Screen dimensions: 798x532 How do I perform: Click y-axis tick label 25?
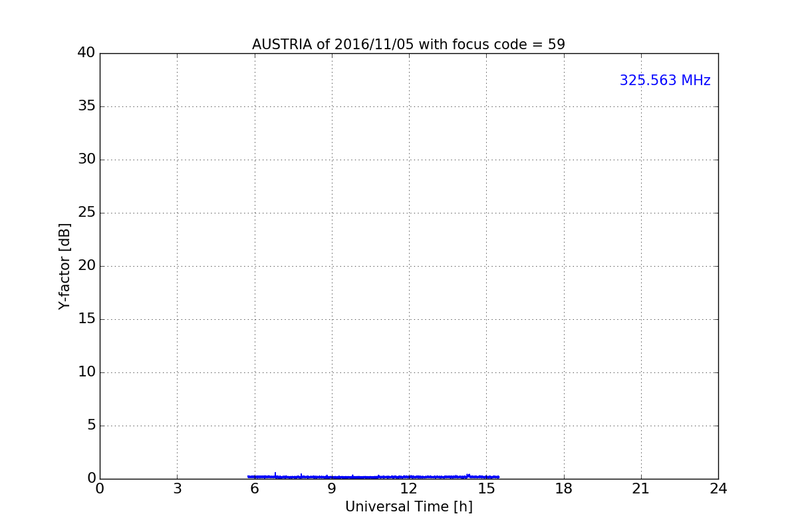(x=86, y=212)
